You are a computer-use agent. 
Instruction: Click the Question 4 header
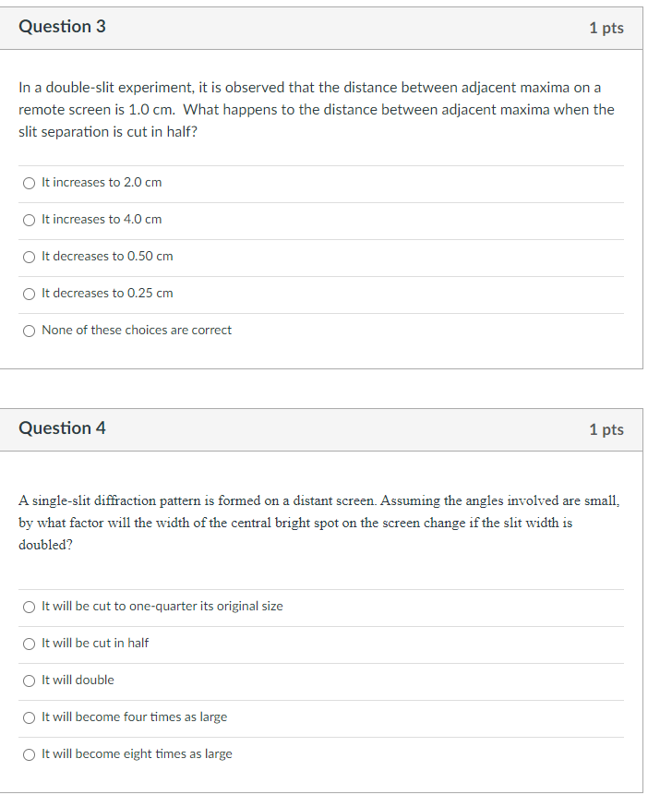[x=62, y=428]
